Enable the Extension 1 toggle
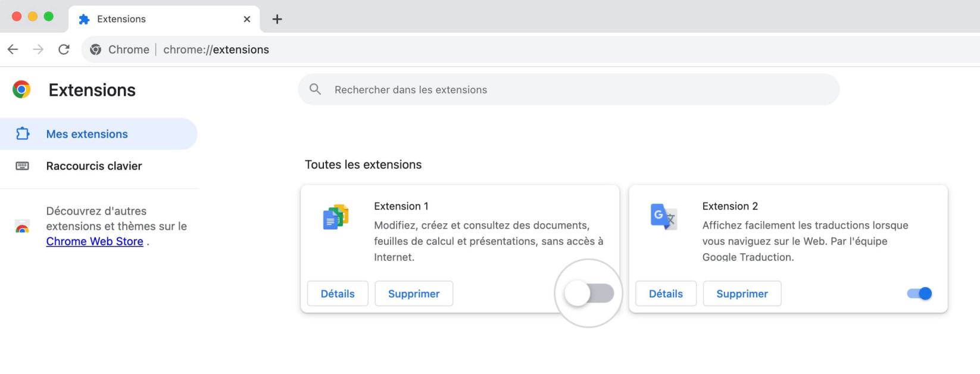Screen dimensions: 980x374 tap(589, 294)
